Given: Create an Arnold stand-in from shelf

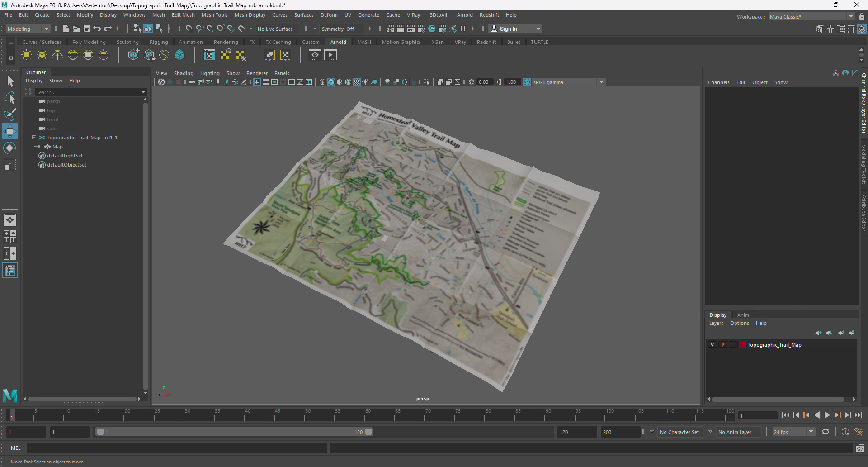Looking at the screenshot, I should point(133,55).
